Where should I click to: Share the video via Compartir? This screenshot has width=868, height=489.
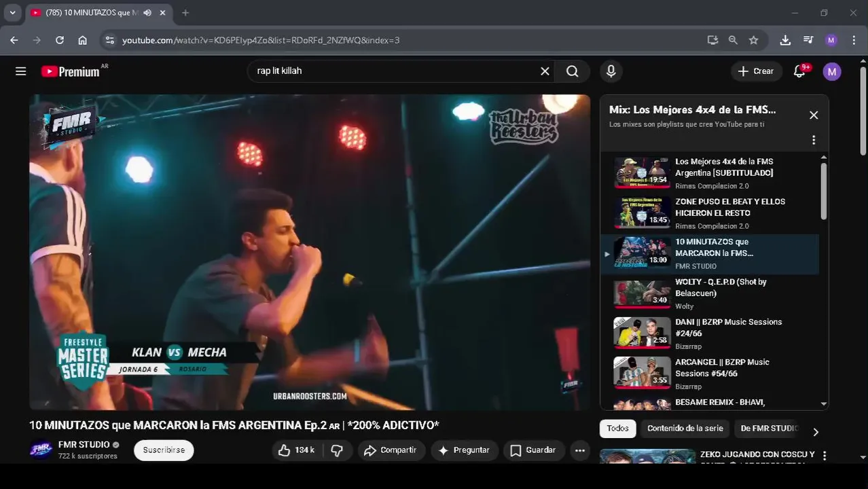pos(391,450)
